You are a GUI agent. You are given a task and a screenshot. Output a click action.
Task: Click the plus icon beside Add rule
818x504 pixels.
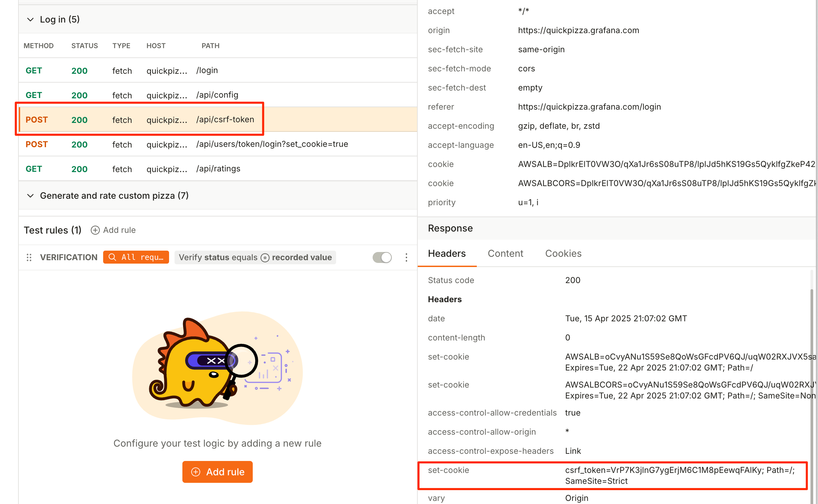(95, 230)
